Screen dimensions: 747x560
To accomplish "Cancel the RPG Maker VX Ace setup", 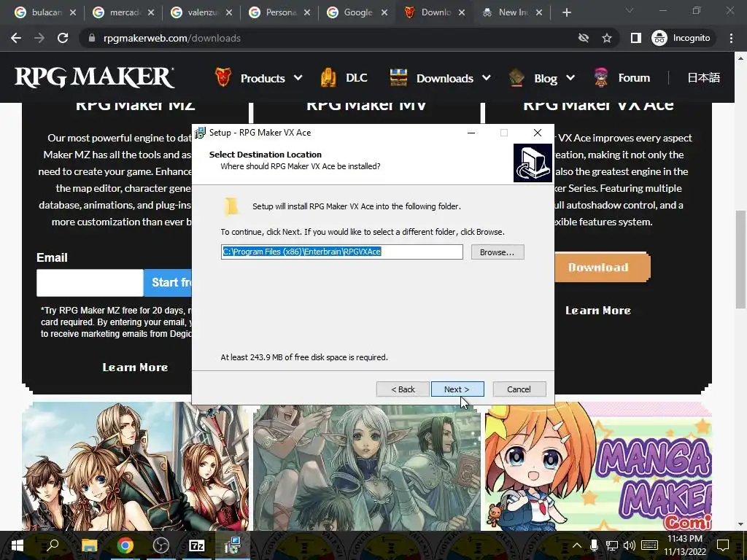I will 519,389.
